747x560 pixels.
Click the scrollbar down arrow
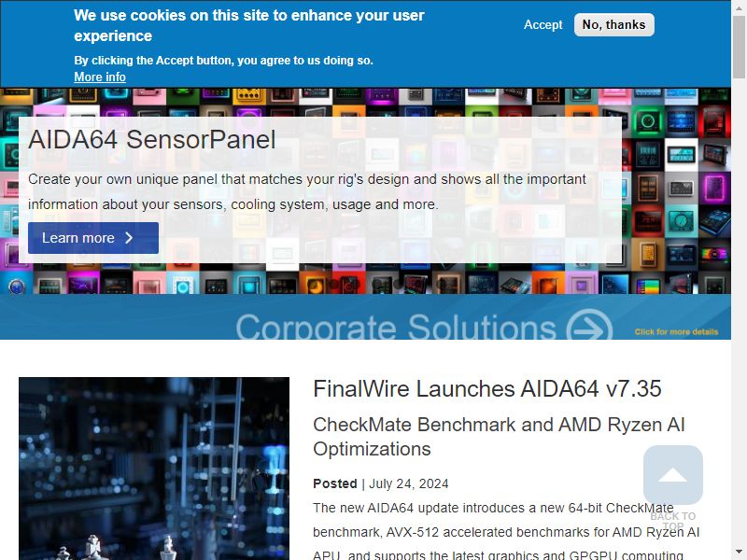pyautogui.click(x=739, y=553)
